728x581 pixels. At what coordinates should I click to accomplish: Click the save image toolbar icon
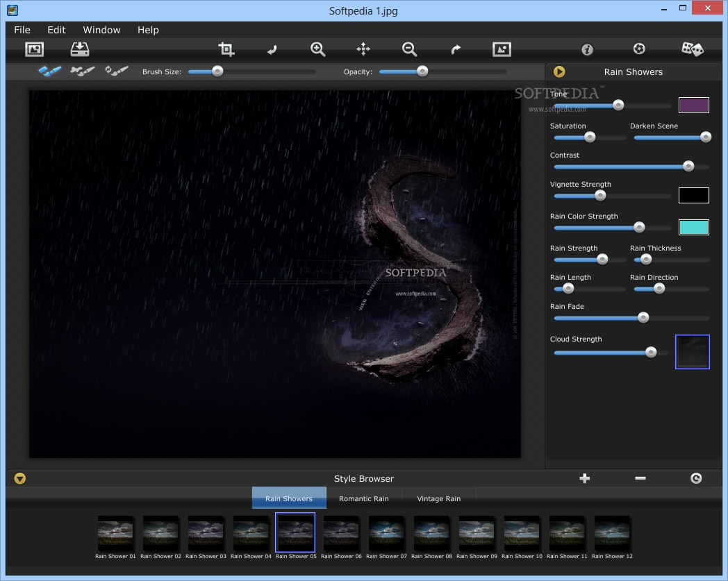click(x=80, y=49)
